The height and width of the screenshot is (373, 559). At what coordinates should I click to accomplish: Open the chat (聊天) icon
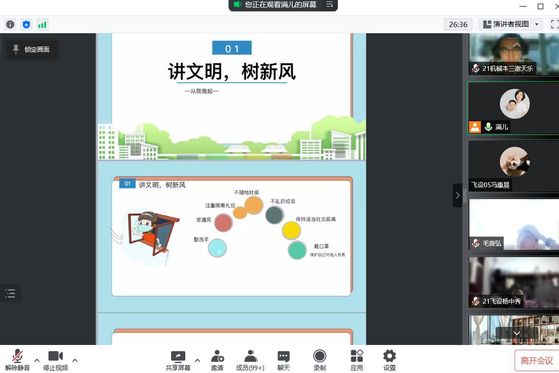283,360
